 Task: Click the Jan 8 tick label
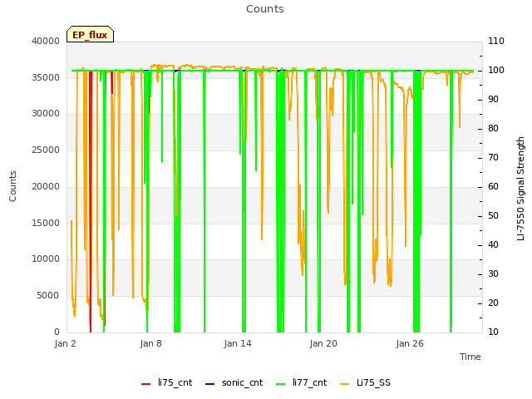[x=151, y=343]
